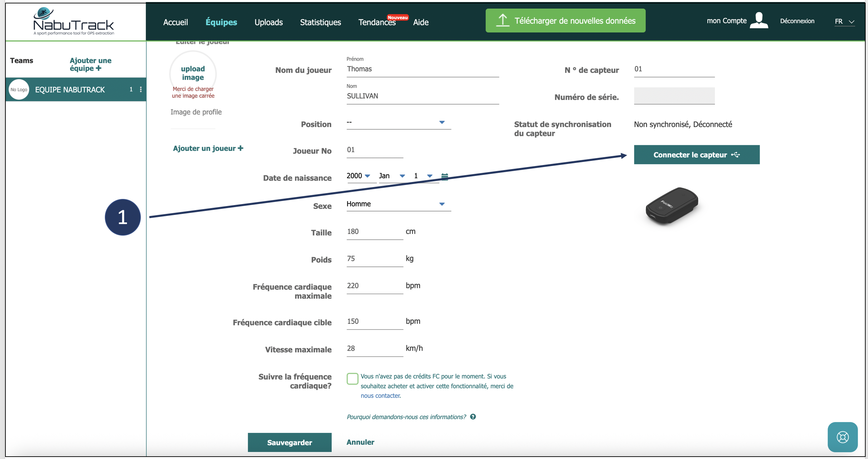Click the upload image circle
The image size is (868, 459).
(193, 73)
